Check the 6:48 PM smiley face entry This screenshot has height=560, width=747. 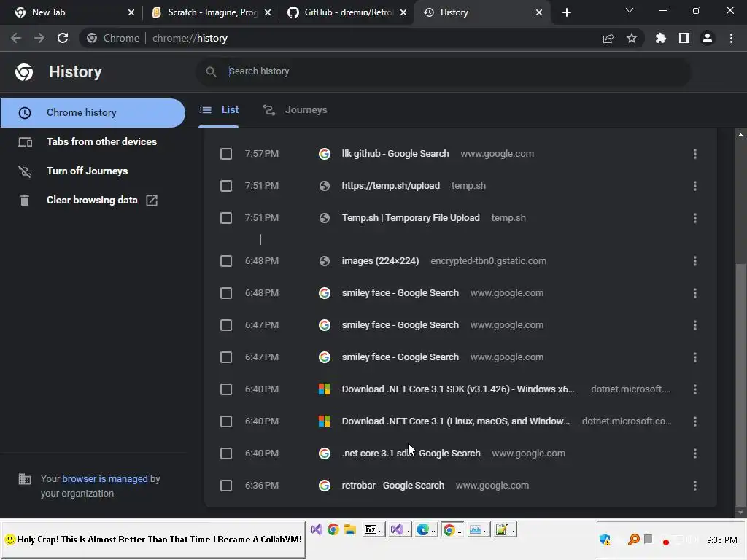point(226,293)
